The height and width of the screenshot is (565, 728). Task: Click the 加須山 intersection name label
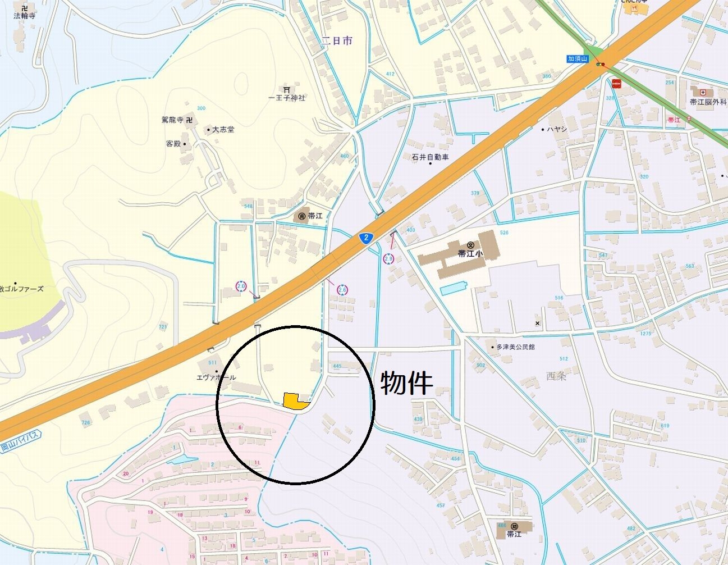(577, 58)
